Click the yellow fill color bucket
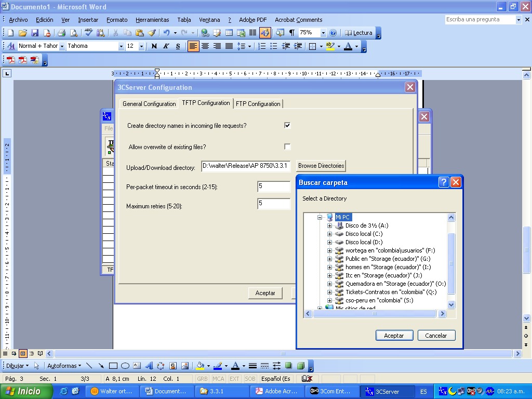This screenshot has height=399, width=532. [201, 366]
